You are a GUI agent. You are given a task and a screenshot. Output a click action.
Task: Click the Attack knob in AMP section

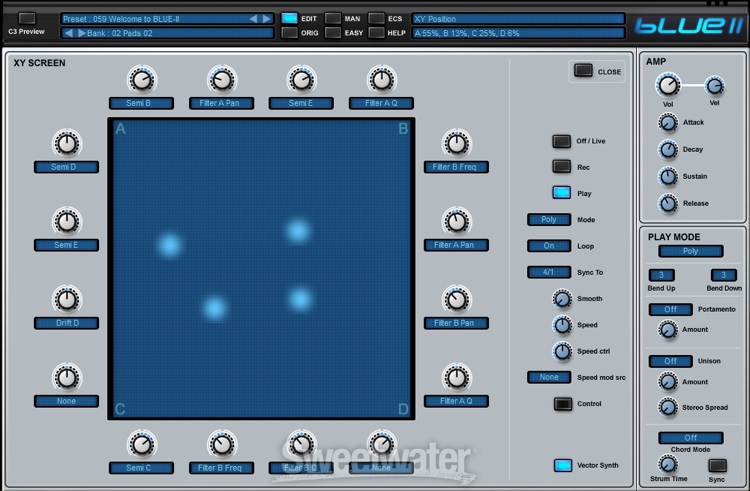click(x=668, y=123)
